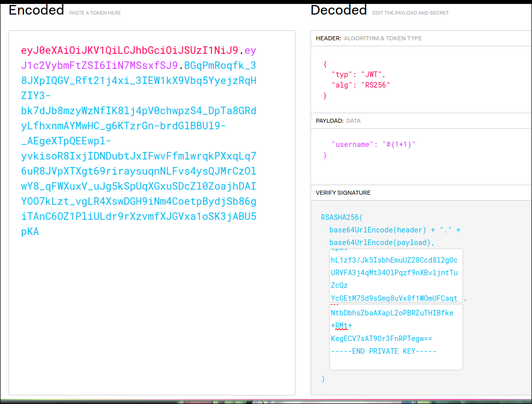Click the 'END PRIVATE KEY' line
532x404 pixels.
[384, 351]
